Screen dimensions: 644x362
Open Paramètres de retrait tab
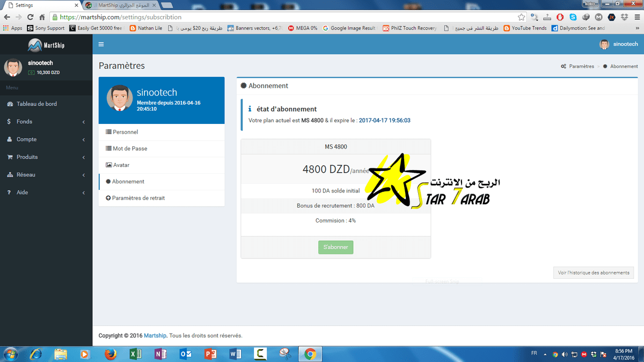tap(162, 198)
